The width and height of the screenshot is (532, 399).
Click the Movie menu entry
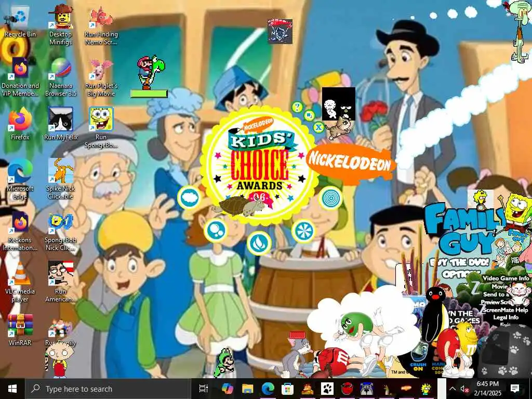click(499, 286)
